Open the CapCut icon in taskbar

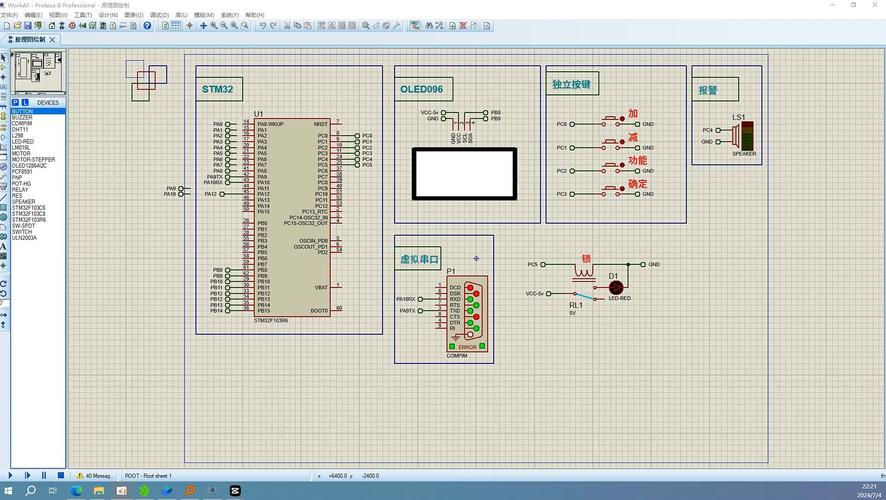pyautogui.click(x=235, y=490)
